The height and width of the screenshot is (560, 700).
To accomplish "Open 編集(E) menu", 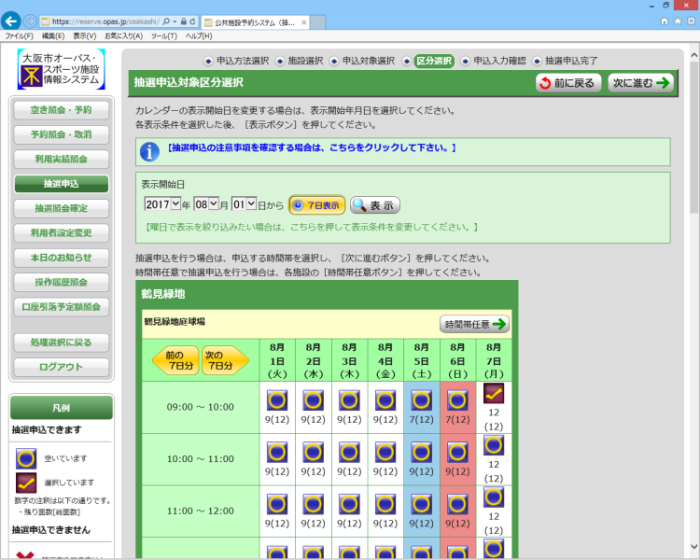I will [53, 36].
